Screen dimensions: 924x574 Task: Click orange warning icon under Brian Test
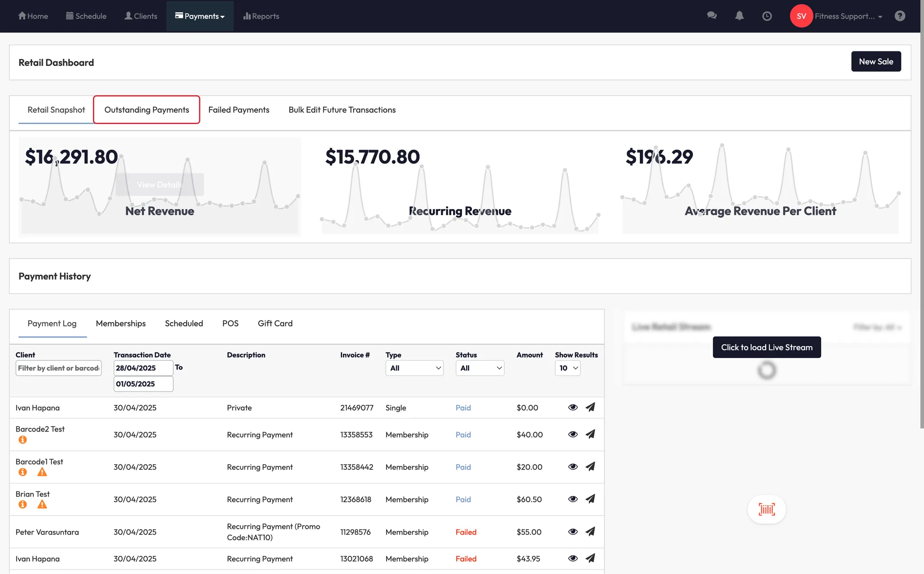pyautogui.click(x=42, y=505)
